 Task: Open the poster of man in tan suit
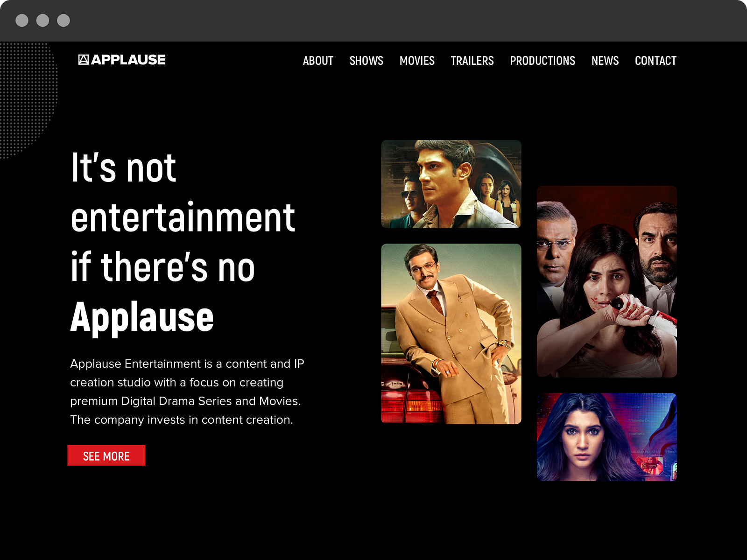pos(451,334)
